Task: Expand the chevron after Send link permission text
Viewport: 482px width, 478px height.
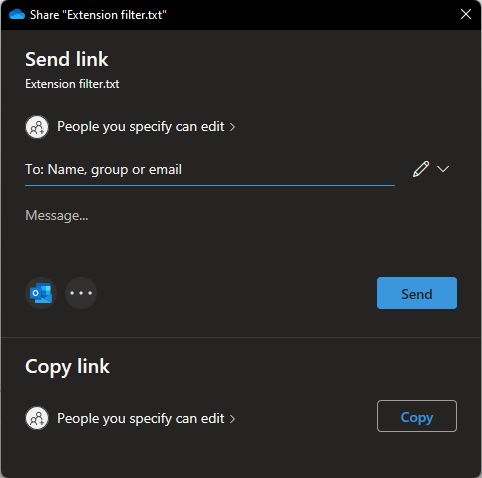Action: pos(232,127)
